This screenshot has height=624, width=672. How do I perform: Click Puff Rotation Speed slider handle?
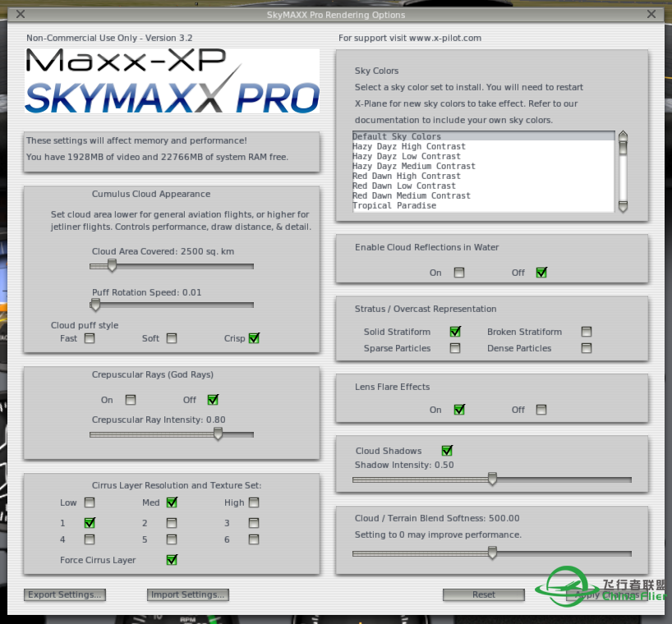95,305
